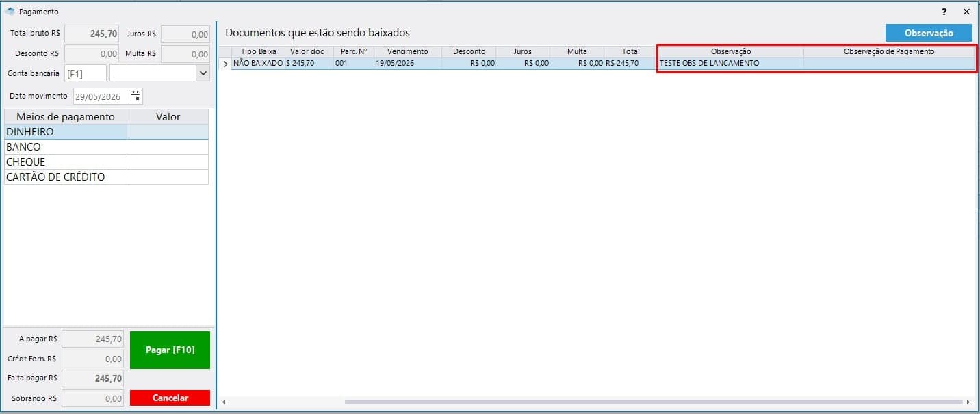Screen dimensions: 980x414
Task: Click the horizontal scrollbar right arrow
Action: pos(968,402)
